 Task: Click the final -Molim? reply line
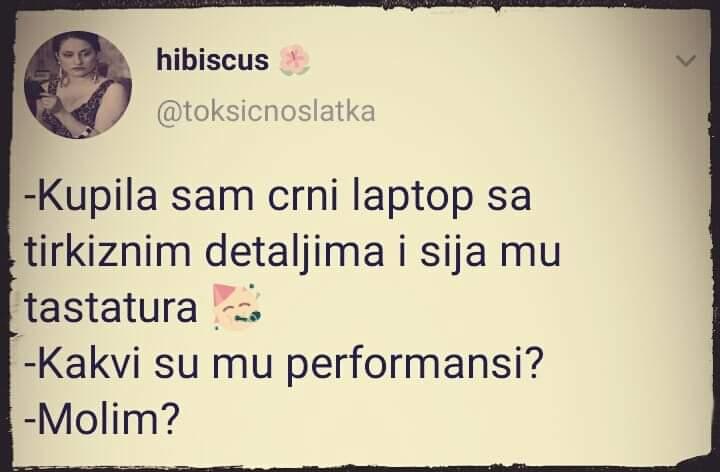[101, 419]
